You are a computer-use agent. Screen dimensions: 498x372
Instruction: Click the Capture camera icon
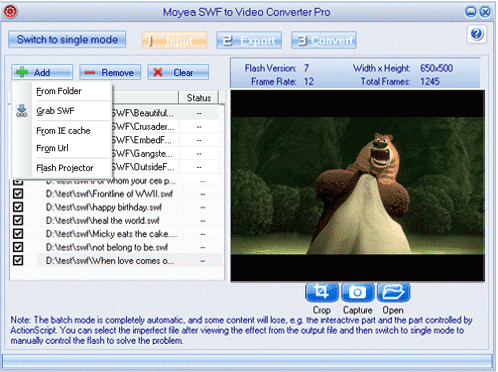pyautogui.click(x=358, y=292)
